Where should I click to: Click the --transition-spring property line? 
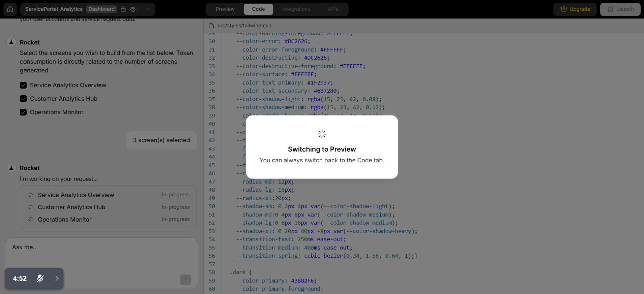pos(327,256)
